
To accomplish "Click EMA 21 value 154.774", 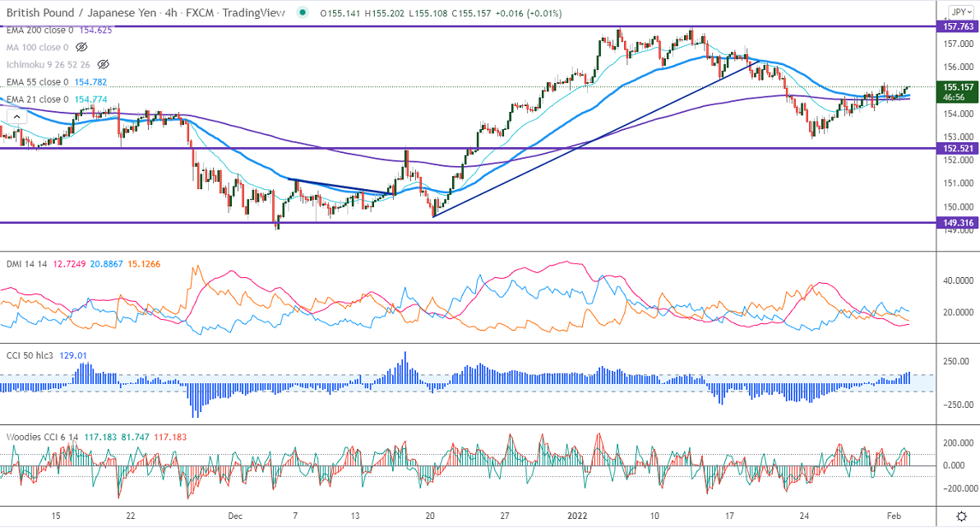I will click(x=90, y=100).
